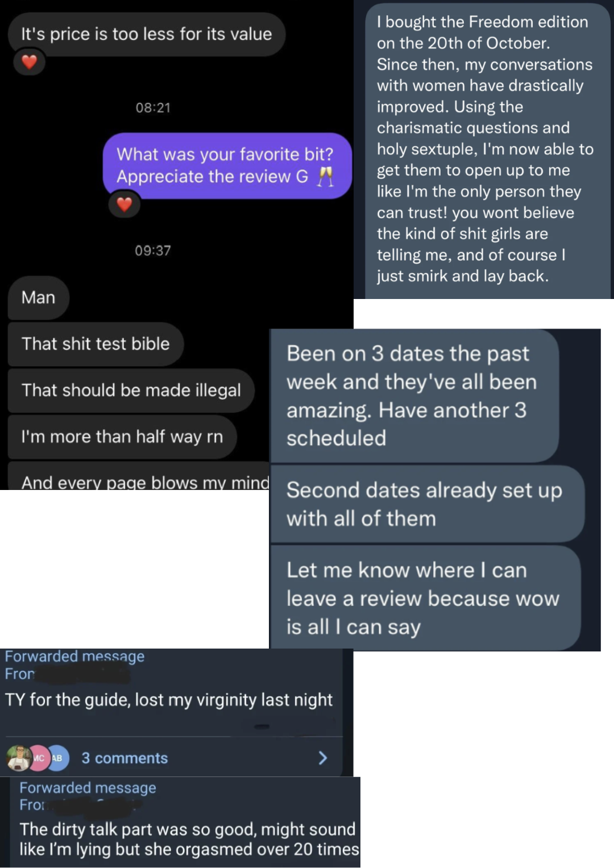Open second 'Forwarded message' header above dirty talk
Screen dimensions: 614x868
pyautogui.click(x=88, y=788)
